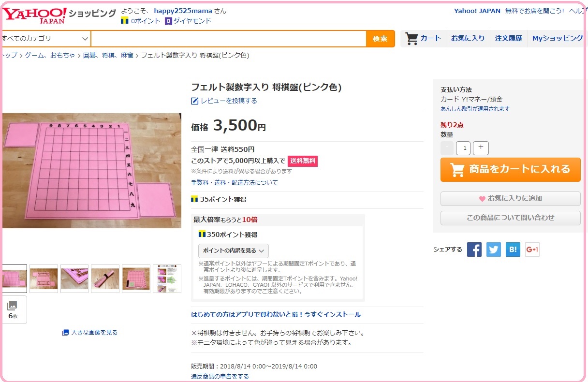
Task: Increase the quantity with the plus button
Action: [481, 148]
